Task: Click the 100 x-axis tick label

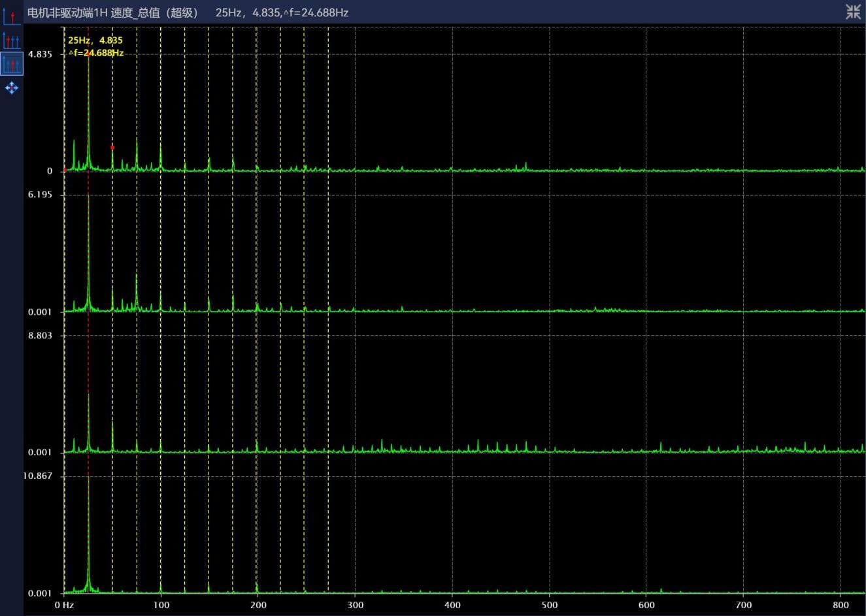Action: pyautogui.click(x=161, y=605)
